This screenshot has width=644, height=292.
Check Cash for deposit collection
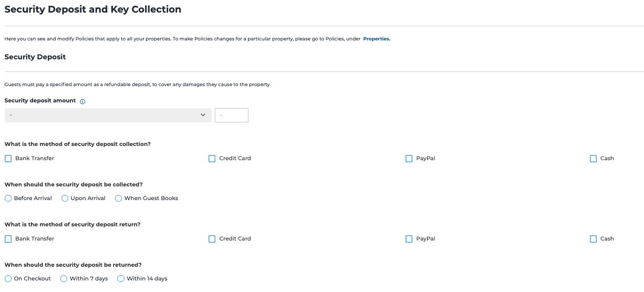(594, 159)
